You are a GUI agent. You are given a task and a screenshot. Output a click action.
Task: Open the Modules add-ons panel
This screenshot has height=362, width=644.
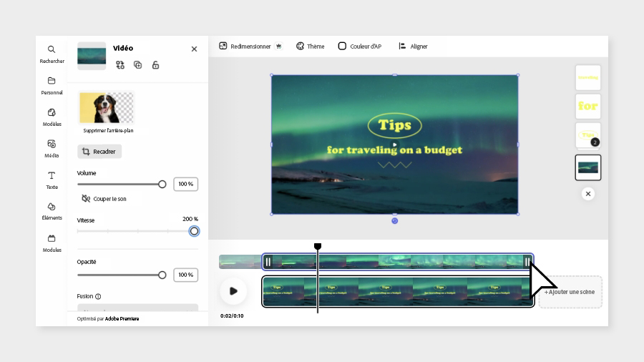point(52,243)
